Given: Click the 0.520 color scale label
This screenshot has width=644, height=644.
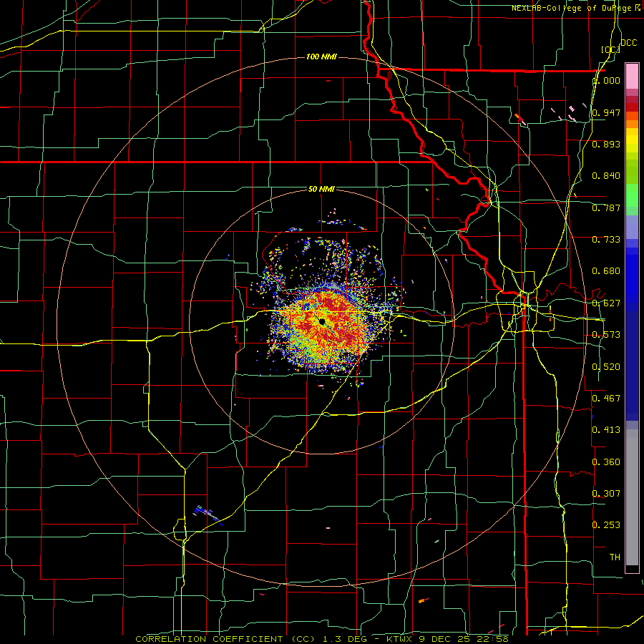Looking at the screenshot, I should 606,367.
